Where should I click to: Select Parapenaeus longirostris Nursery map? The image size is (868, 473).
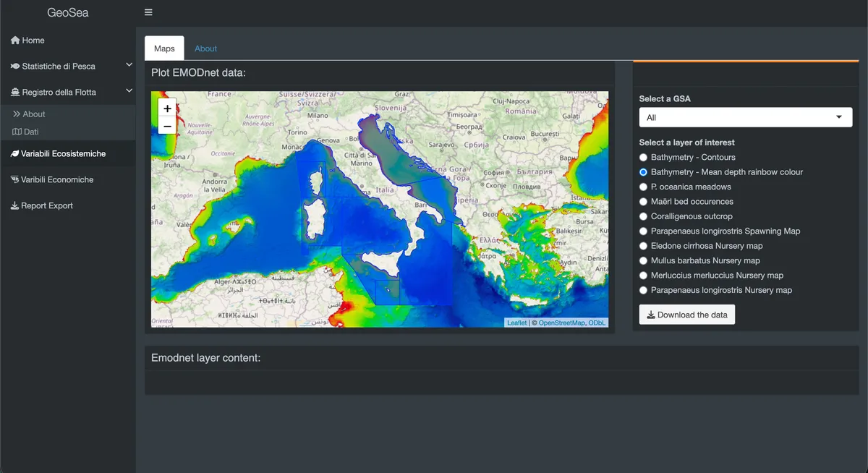[x=643, y=290]
